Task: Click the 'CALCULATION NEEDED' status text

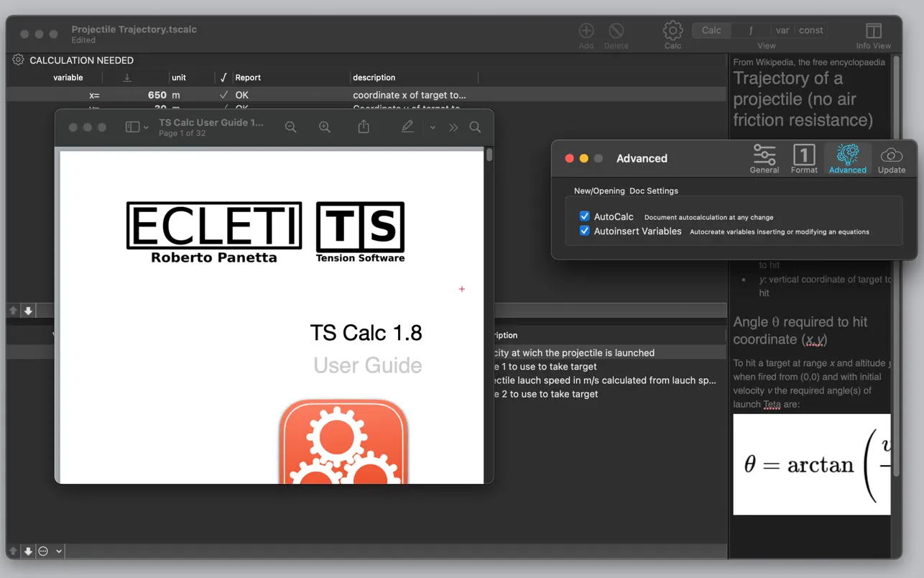Action: pos(81,60)
